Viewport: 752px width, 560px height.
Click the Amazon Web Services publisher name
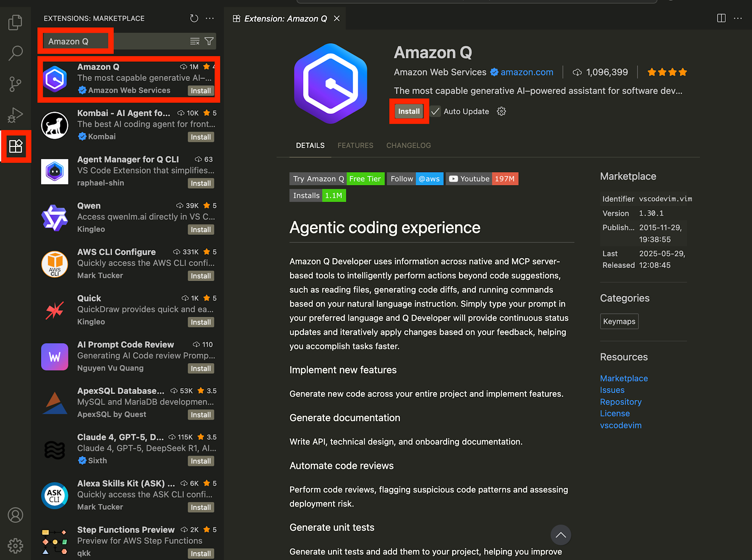pyautogui.click(x=440, y=72)
